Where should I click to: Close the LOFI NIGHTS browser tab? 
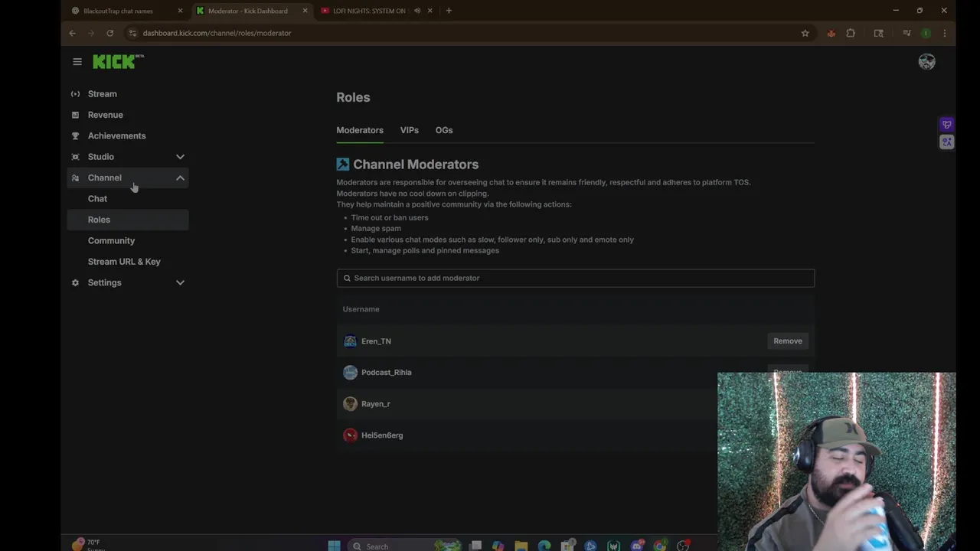click(430, 11)
